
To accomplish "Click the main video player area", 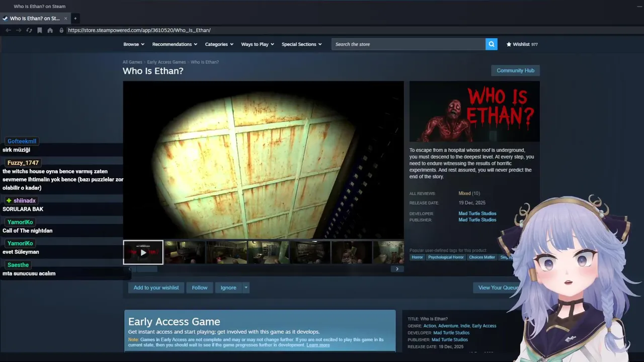I will [263, 160].
